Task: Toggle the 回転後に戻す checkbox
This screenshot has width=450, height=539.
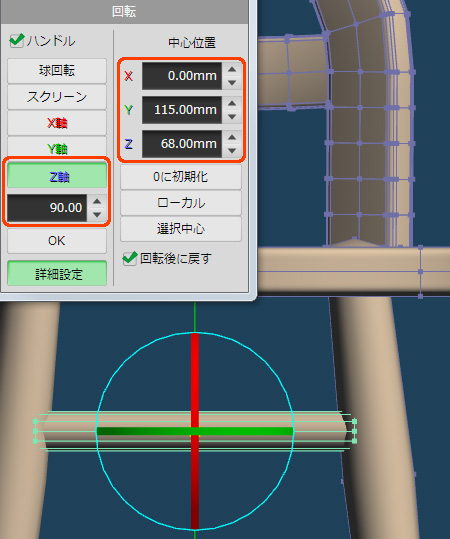Action: coord(130,258)
